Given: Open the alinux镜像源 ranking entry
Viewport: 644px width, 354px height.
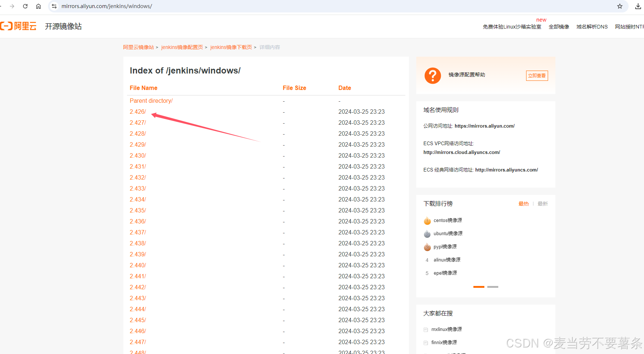Looking at the screenshot, I should coord(447,260).
